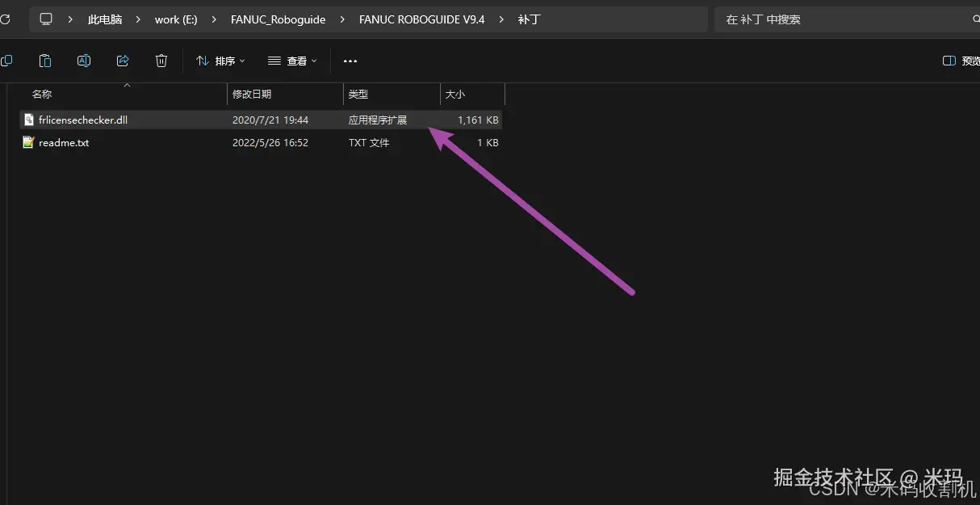Click the 2022/5/26 16:52 date cell
This screenshot has height=505, width=980.
coord(270,142)
